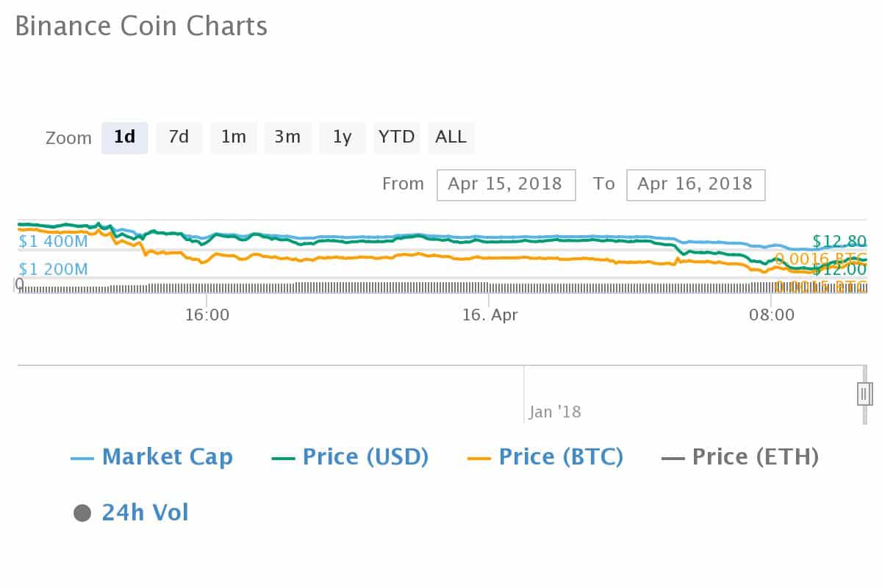Edit the To date field

(x=695, y=184)
